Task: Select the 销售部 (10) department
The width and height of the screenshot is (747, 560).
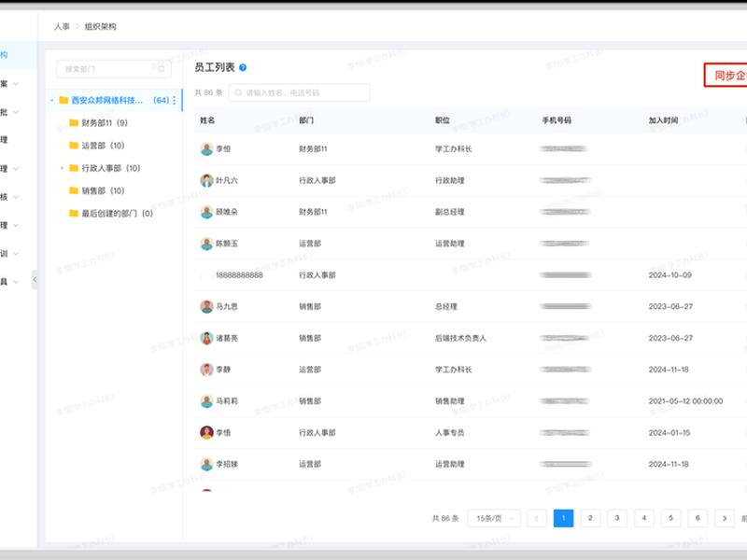Action: [103, 190]
